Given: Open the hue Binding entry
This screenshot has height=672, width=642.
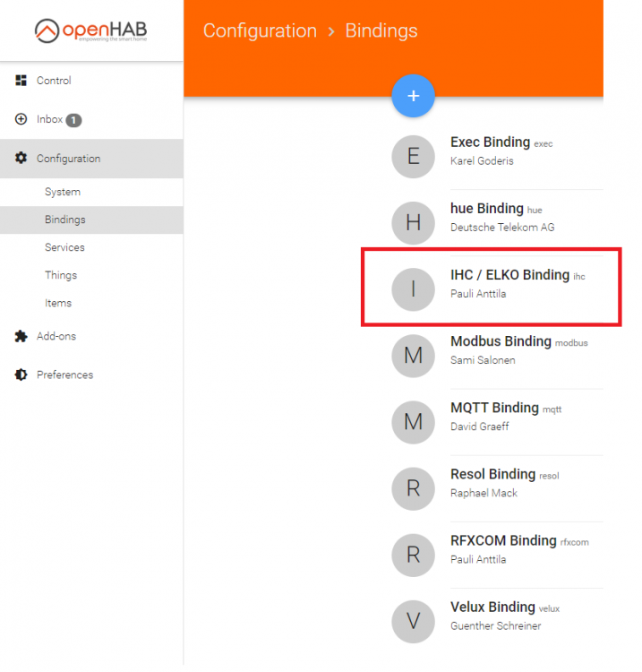Looking at the screenshot, I should click(x=487, y=209).
